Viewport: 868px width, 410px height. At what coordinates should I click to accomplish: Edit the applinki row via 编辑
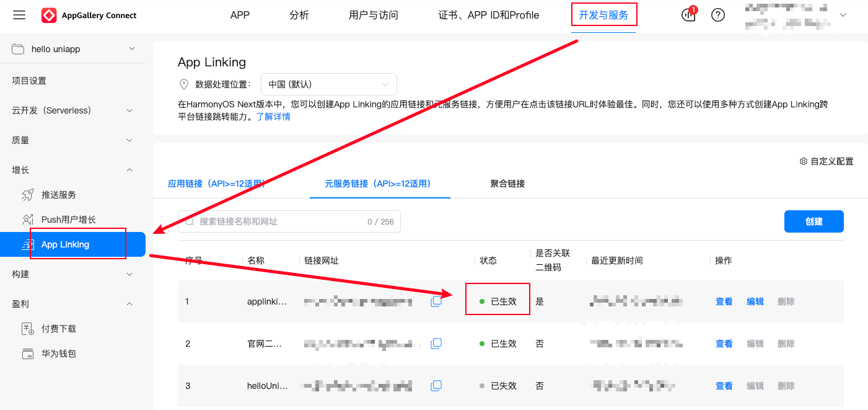tap(755, 301)
